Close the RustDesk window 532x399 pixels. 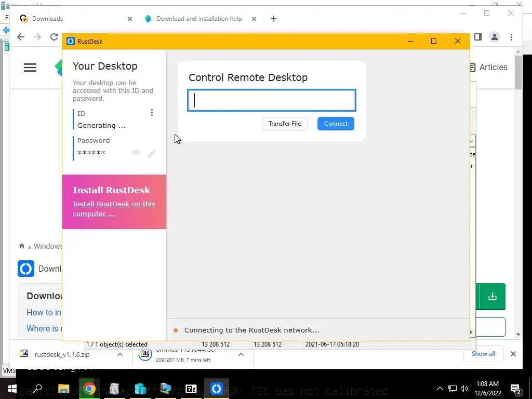[457, 41]
